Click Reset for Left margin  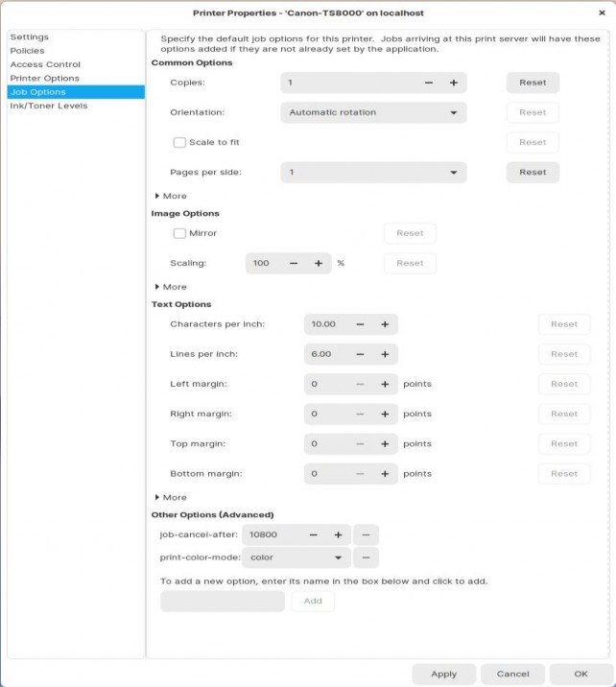coord(564,384)
